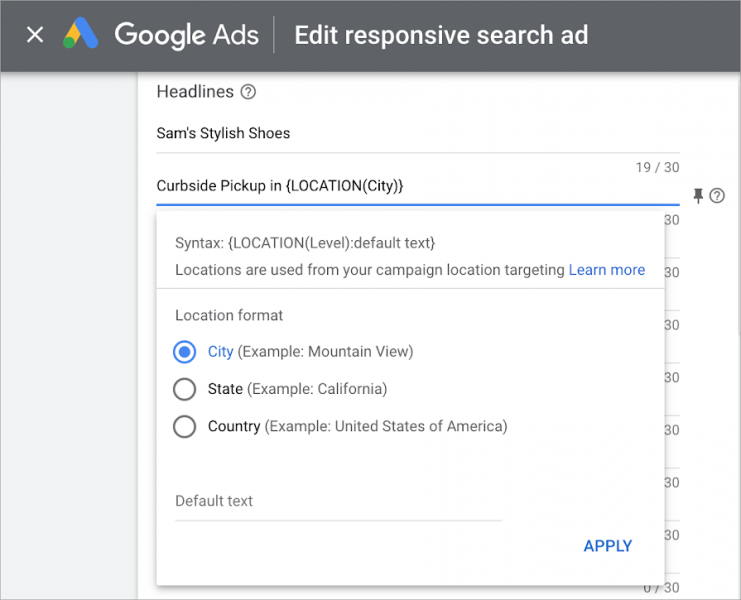741x600 pixels.
Task: Click the Google Ads logo icon
Action: click(x=82, y=36)
